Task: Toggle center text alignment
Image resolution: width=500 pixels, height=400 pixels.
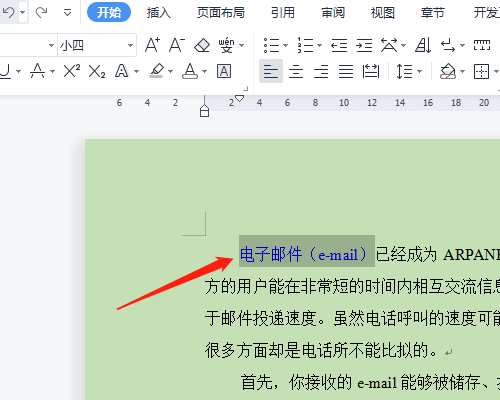Action: (x=296, y=71)
